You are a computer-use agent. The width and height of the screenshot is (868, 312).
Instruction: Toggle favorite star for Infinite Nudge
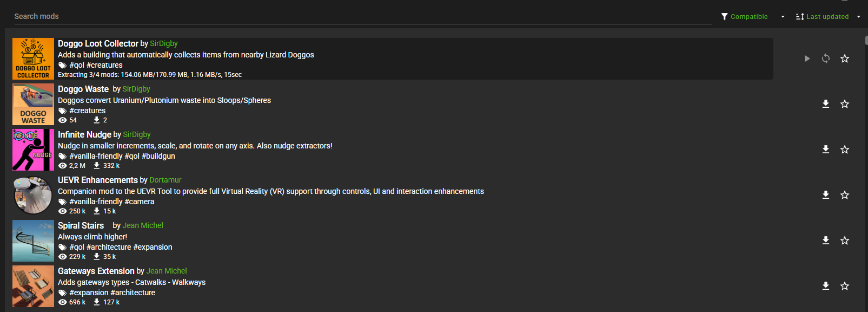tap(845, 149)
